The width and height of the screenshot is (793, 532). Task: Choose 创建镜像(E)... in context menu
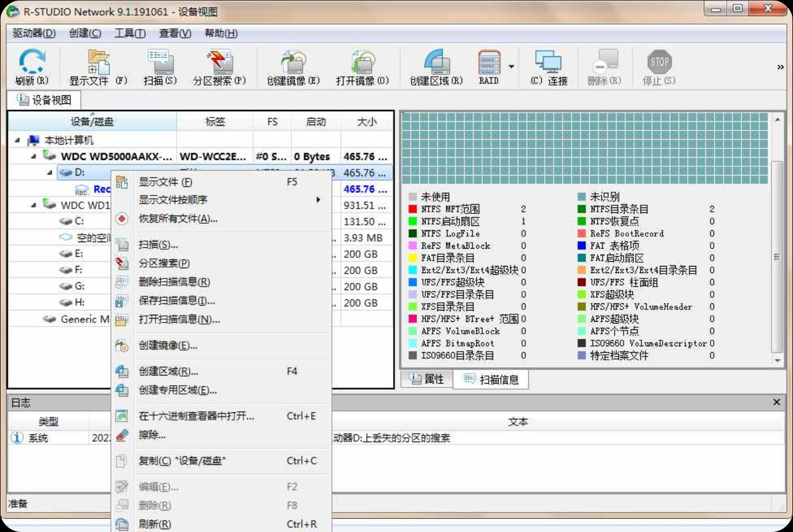pyautogui.click(x=221, y=346)
